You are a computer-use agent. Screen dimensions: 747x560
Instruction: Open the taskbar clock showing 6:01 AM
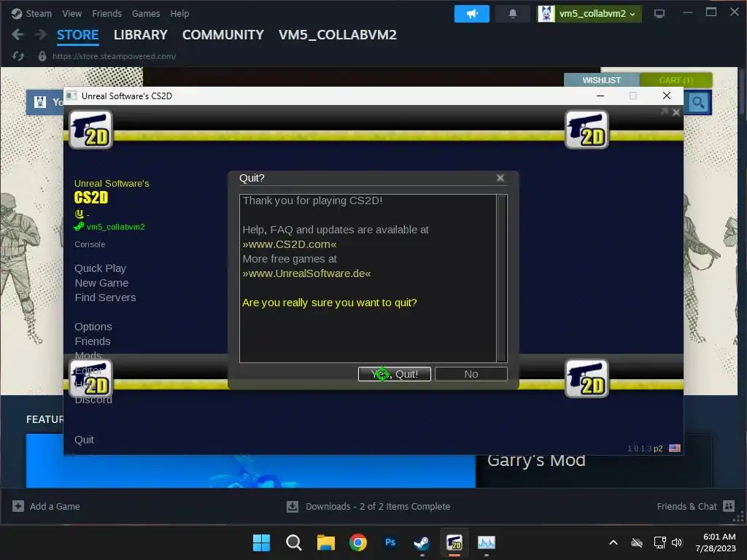click(716, 542)
